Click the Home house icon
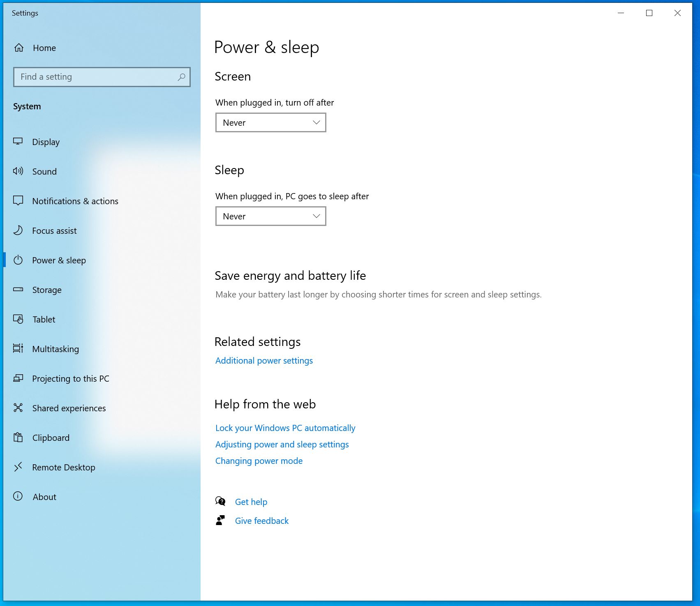 click(x=19, y=48)
